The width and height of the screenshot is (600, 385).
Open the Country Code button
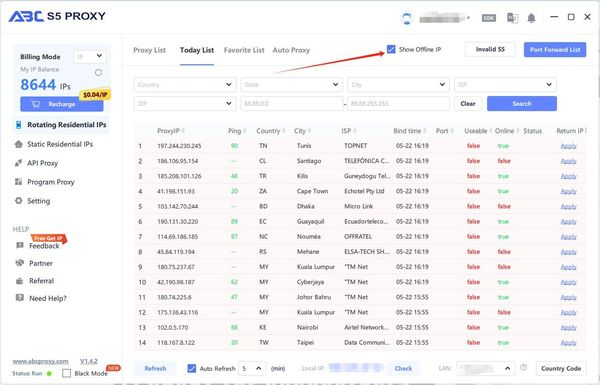point(561,369)
